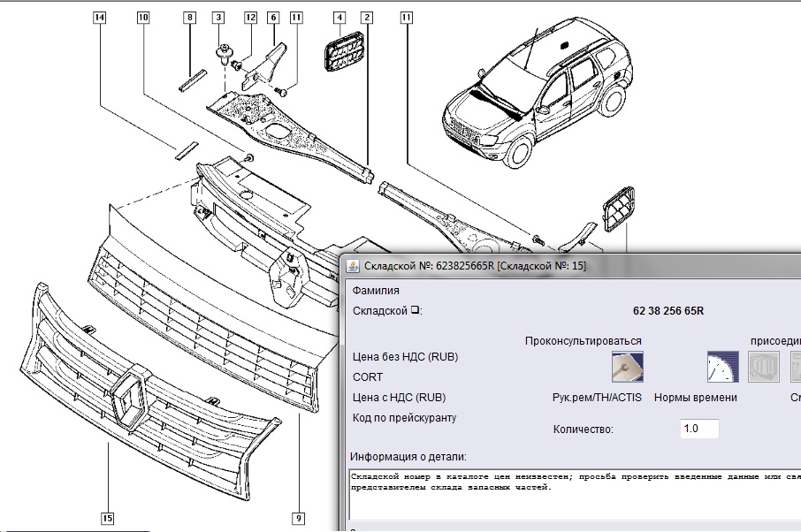Pick part label 12 in the diagram
The width and height of the screenshot is (801, 532).
tap(250, 17)
